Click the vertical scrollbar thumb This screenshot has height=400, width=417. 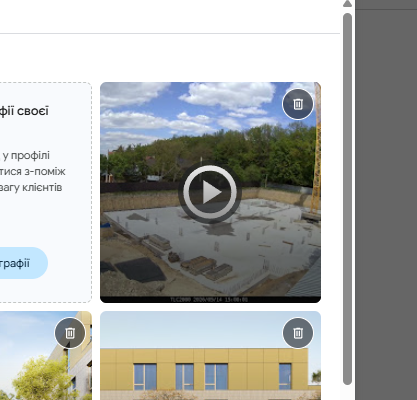click(x=347, y=199)
